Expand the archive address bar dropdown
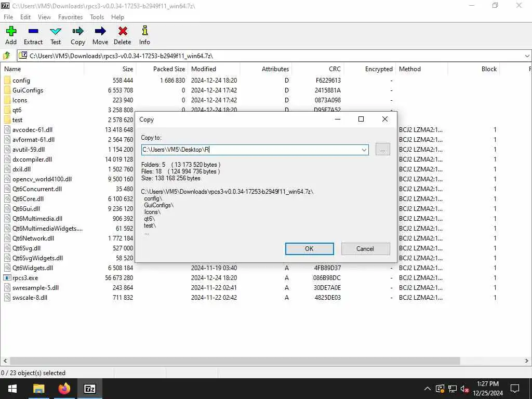The image size is (532, 399). tap(527, 56)
